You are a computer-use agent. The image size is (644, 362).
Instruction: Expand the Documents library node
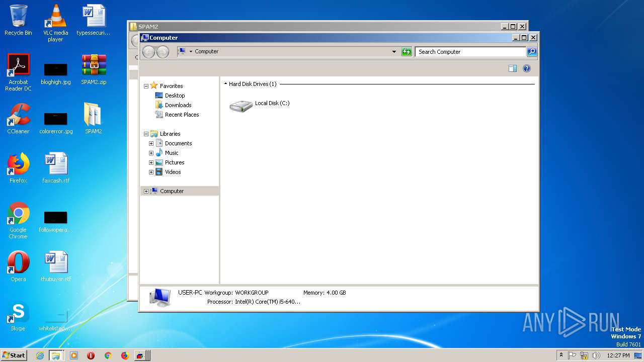pyautogui.click(x=151, y=143)
